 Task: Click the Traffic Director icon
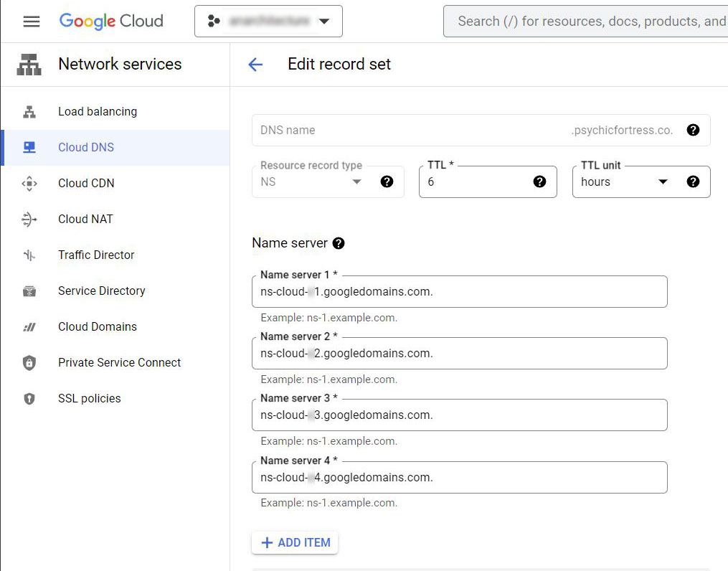[x=29, y=255]
